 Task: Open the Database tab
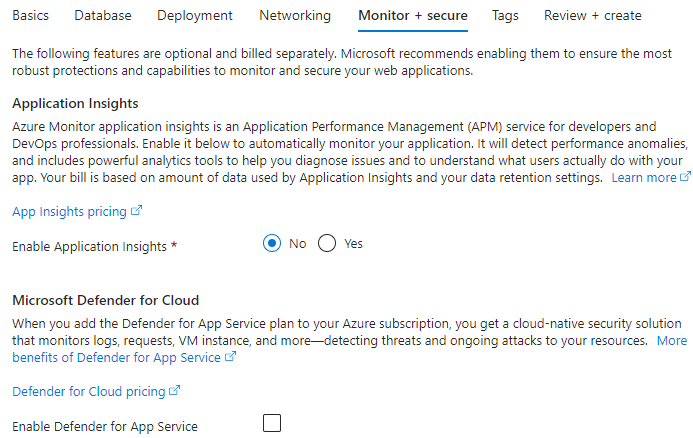(103, 15)
